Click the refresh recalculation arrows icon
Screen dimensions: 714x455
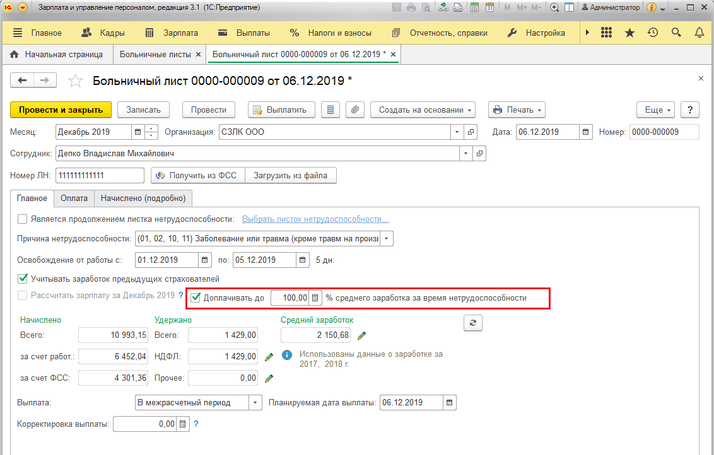click(x=473, y=322)
